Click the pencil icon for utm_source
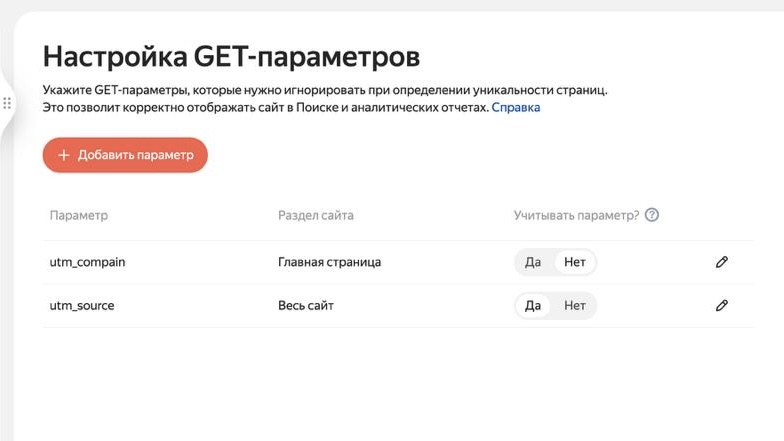 pos(722,305)
